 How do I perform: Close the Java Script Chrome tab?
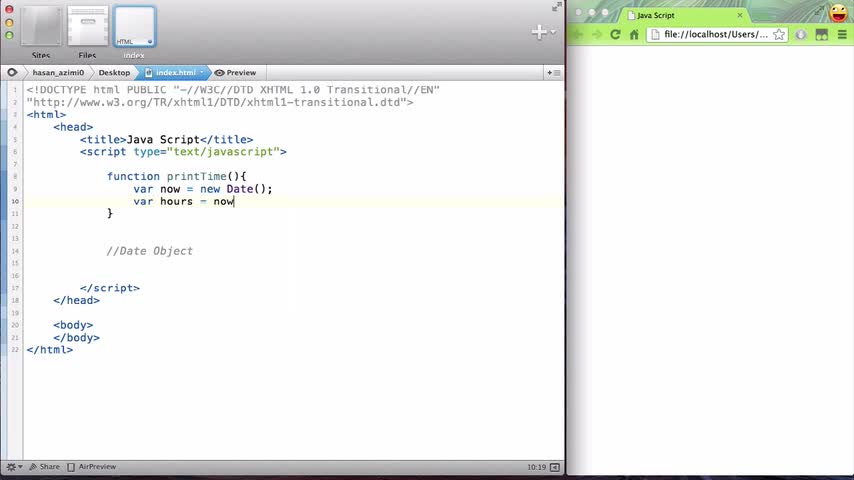click(740, 15)
